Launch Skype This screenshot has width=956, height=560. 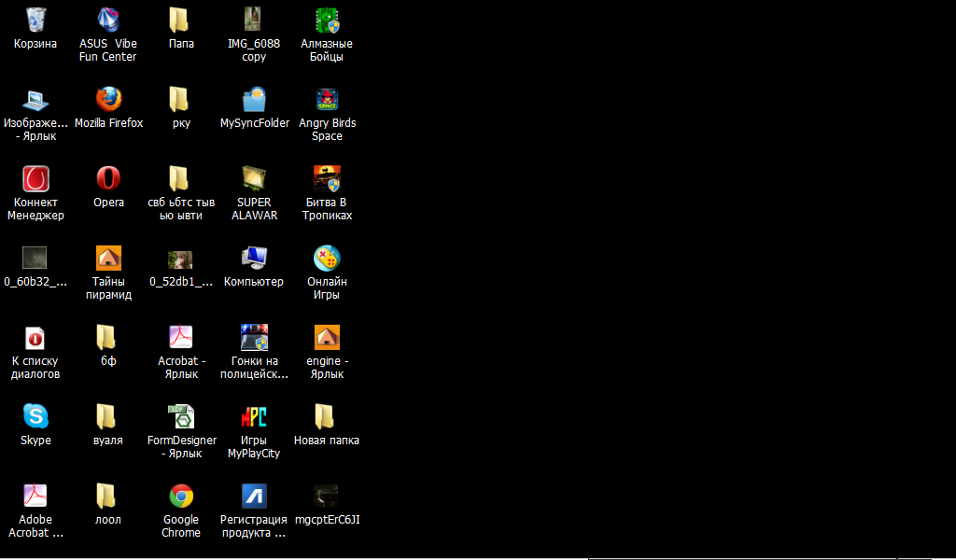pyautogui.click(x=35, y=416)
